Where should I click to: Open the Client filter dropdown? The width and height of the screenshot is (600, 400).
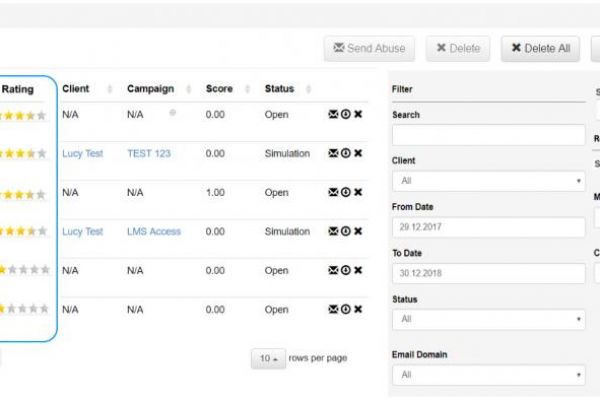(x=488, y=181)
